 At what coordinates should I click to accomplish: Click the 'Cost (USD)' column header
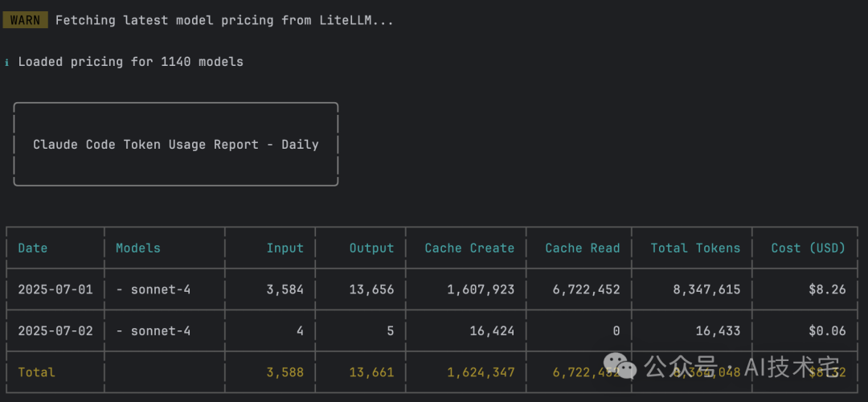809,248
